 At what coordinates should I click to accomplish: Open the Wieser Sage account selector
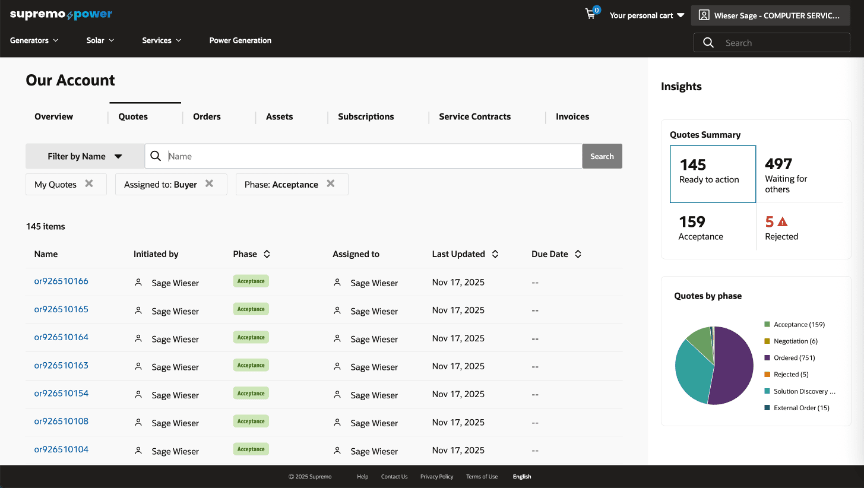(770, 15)
